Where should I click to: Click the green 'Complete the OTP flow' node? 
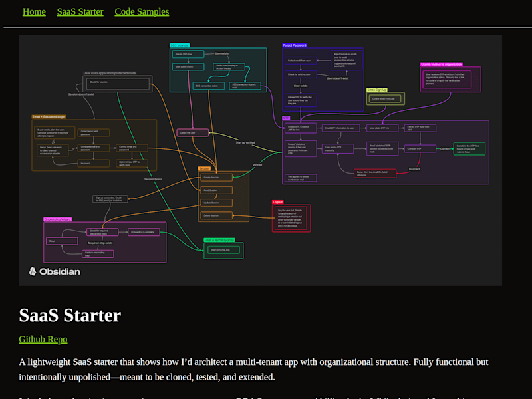click(x=469, y=148)
